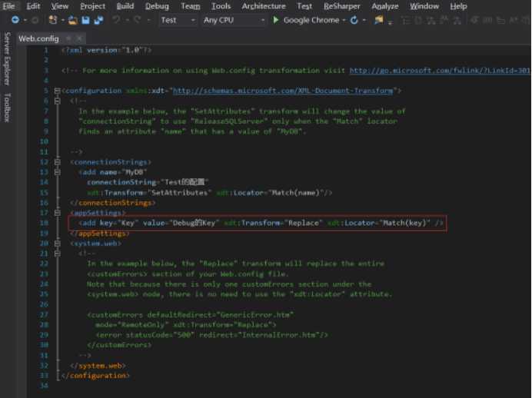
Task: Open the Toolbox side panel tab
Action: tap(8, 108)
